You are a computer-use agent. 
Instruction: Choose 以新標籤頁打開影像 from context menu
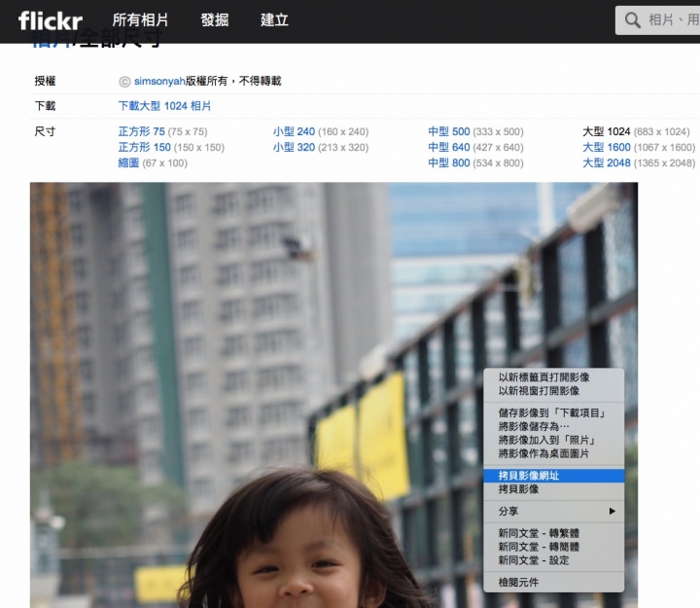tap(553, 377)
